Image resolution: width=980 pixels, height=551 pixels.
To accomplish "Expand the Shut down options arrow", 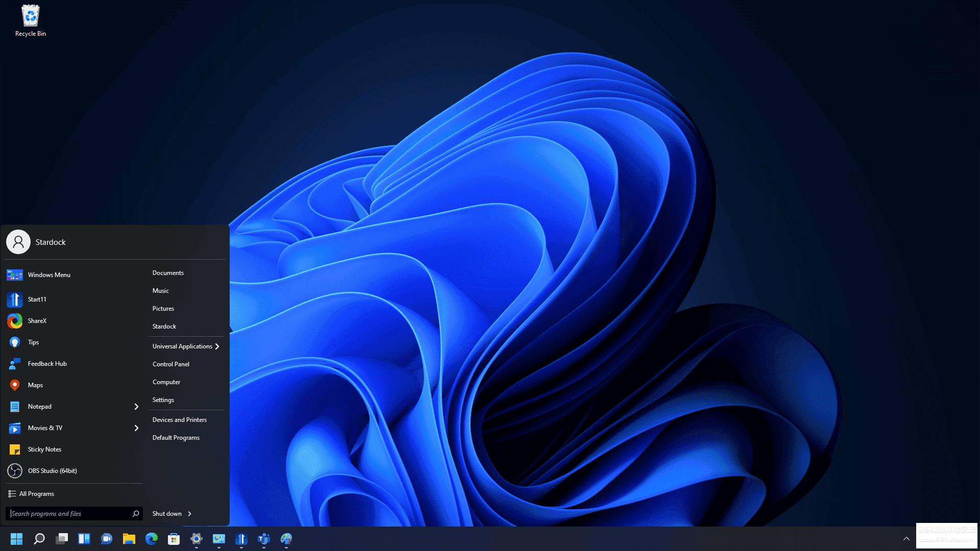I will pyautogui.click(x=190, y=514).
